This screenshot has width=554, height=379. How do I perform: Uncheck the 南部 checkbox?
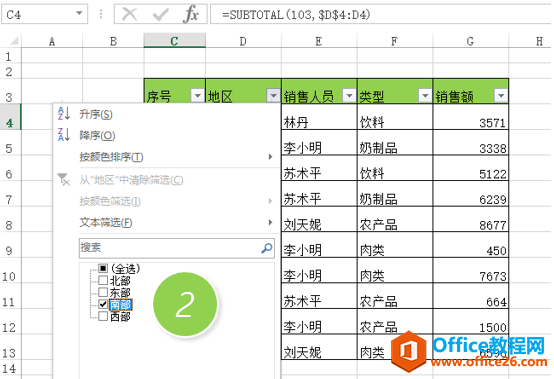click(103, 304)
